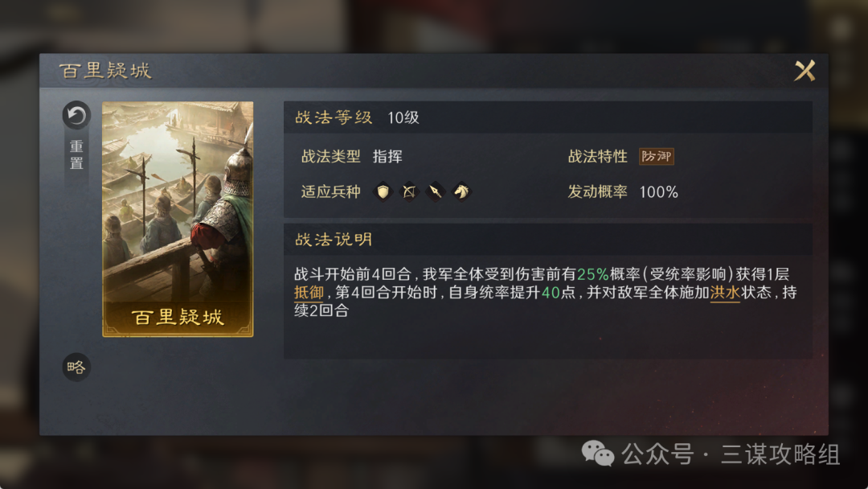Image resolution: width=868 pixels, height=489 pixels.
Task: Click the green 25% probability value
Action: click(593, 274)
